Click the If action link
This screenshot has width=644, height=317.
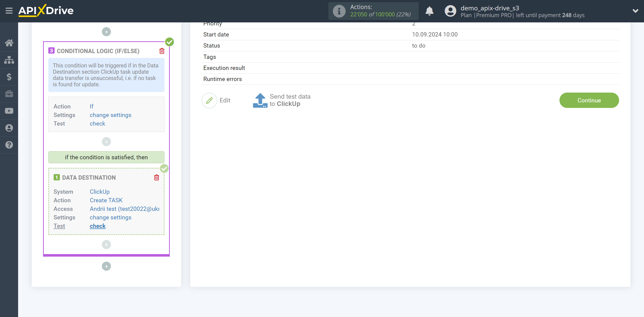click(92, 106)
